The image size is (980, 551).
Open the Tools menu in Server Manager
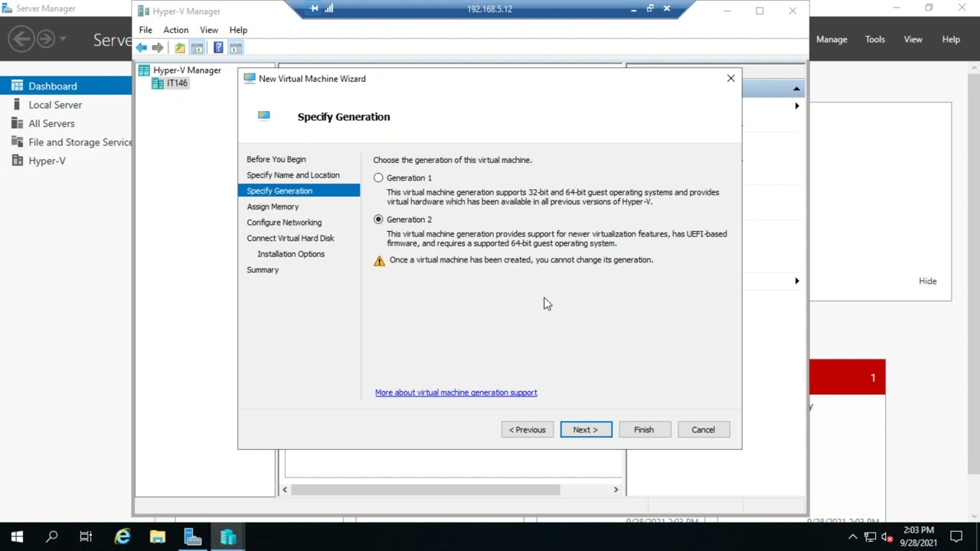point(875,39)
